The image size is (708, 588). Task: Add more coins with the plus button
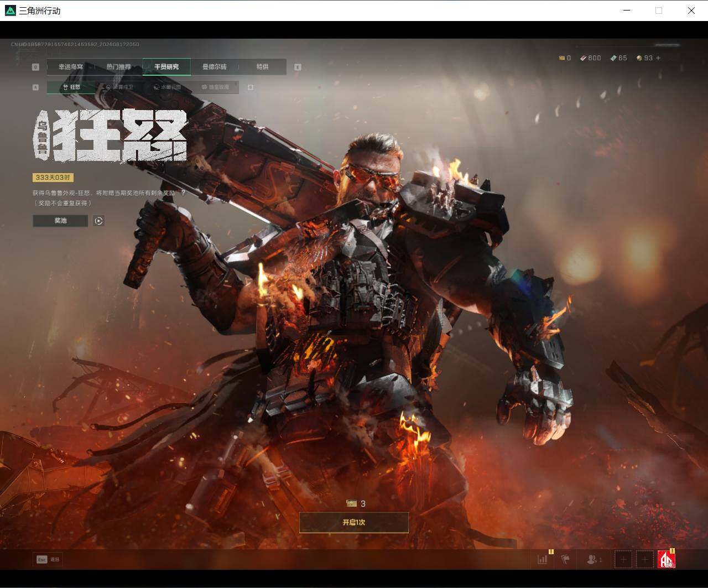tap(658, 58)
